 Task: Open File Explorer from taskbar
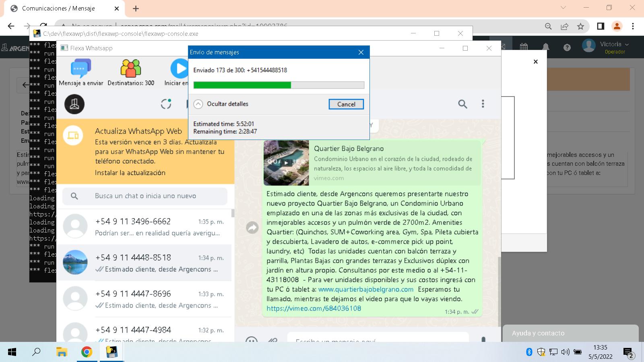[x=62, y=352]
